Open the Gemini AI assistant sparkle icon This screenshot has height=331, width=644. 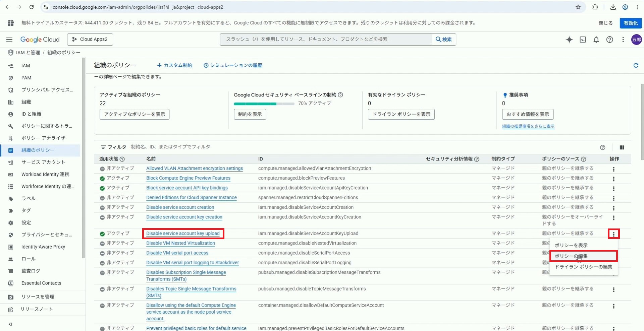569,40
